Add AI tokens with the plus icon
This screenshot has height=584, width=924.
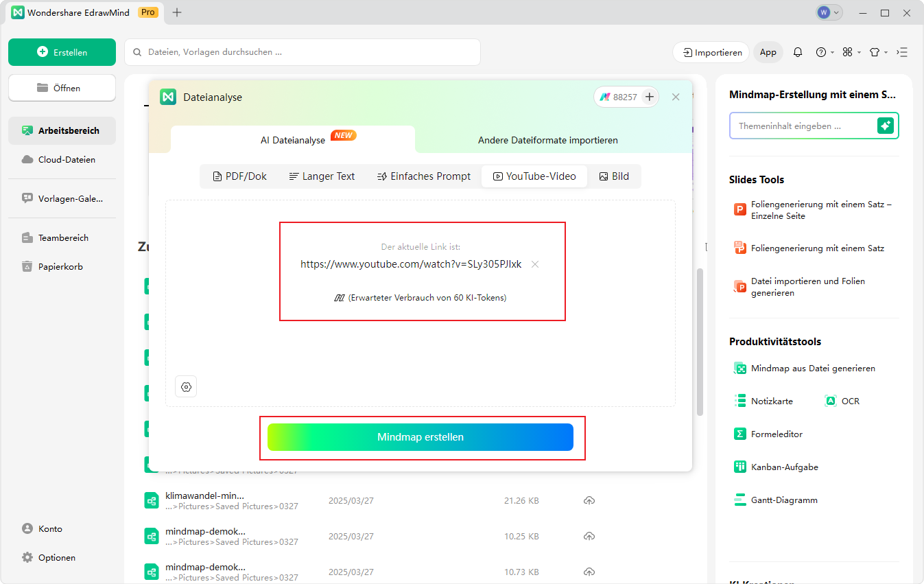(x=650, y=97)
